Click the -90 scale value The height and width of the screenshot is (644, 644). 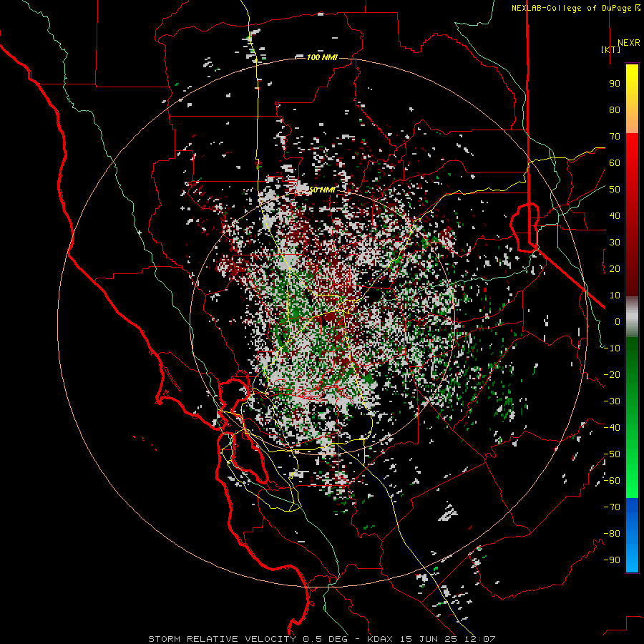tap(612, 560)
